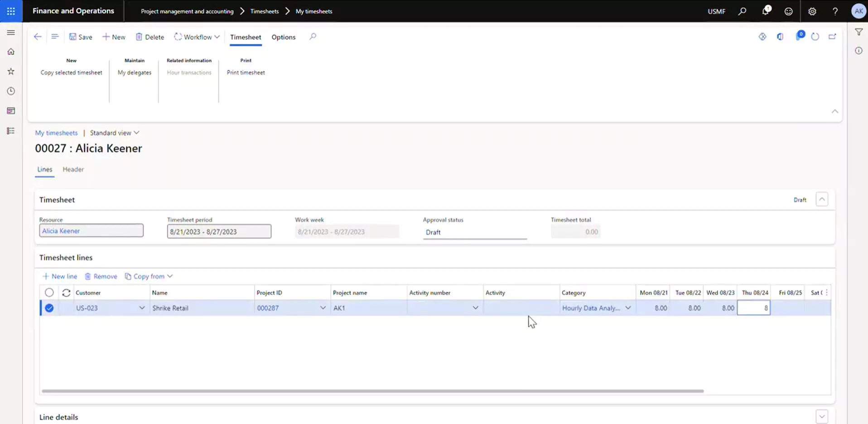Click the Approval status Draft field
This screenshot has width=868, height=424.
click(x=475, y=232)
